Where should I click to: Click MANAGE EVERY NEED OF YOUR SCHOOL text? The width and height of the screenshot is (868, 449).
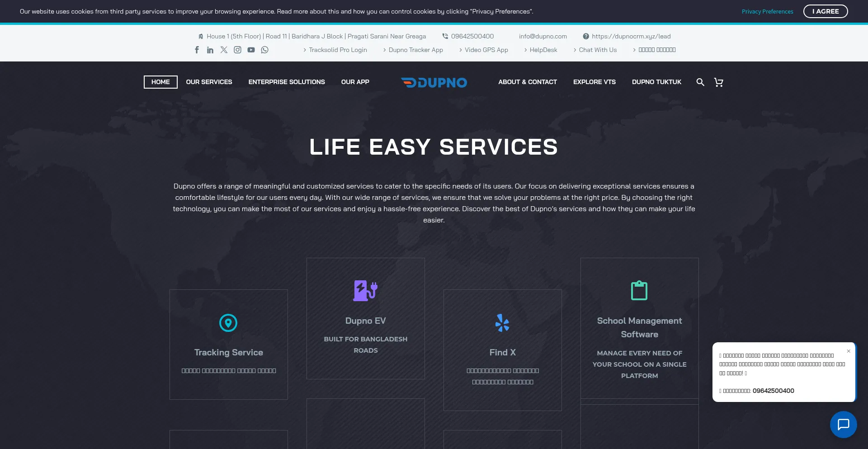tap(639, 364)
